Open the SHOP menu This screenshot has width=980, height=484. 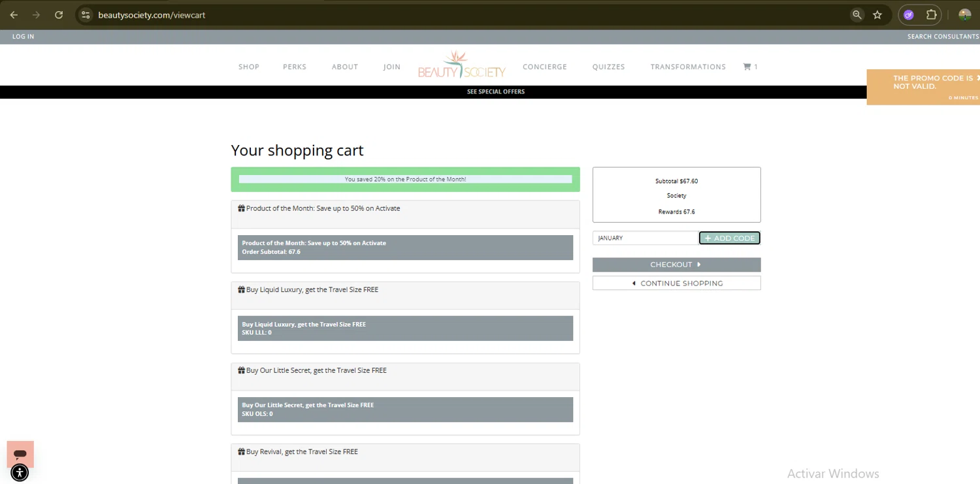249,67
